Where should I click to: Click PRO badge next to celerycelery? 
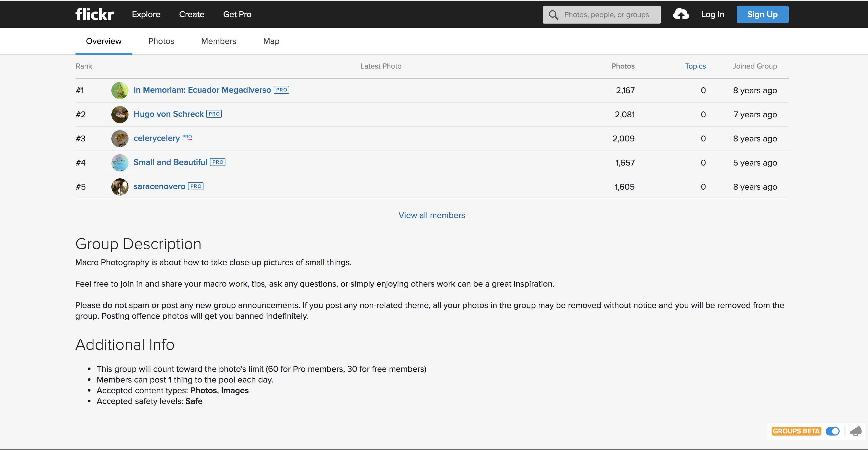[187, 137]
